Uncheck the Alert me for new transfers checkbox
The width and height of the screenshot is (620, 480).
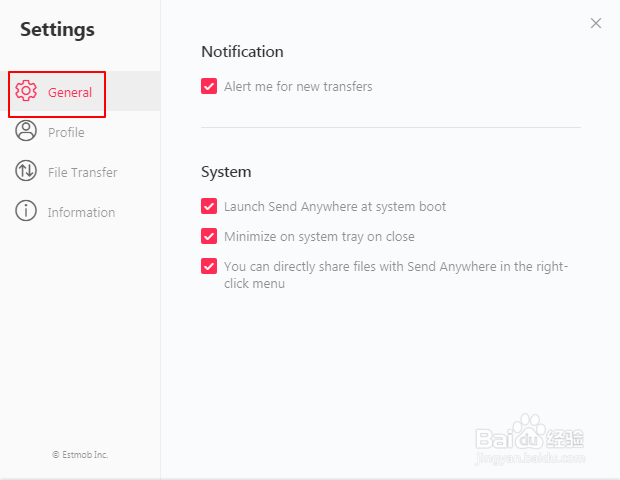click(x=209, y=86)
